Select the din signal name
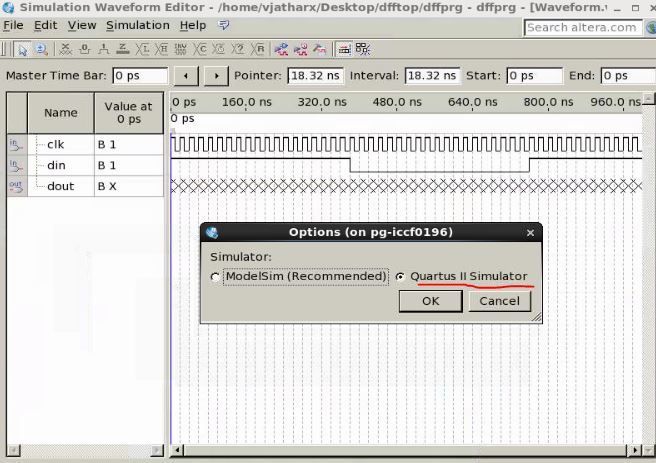Viewport: 656px width, 463px height. [56, 166]
